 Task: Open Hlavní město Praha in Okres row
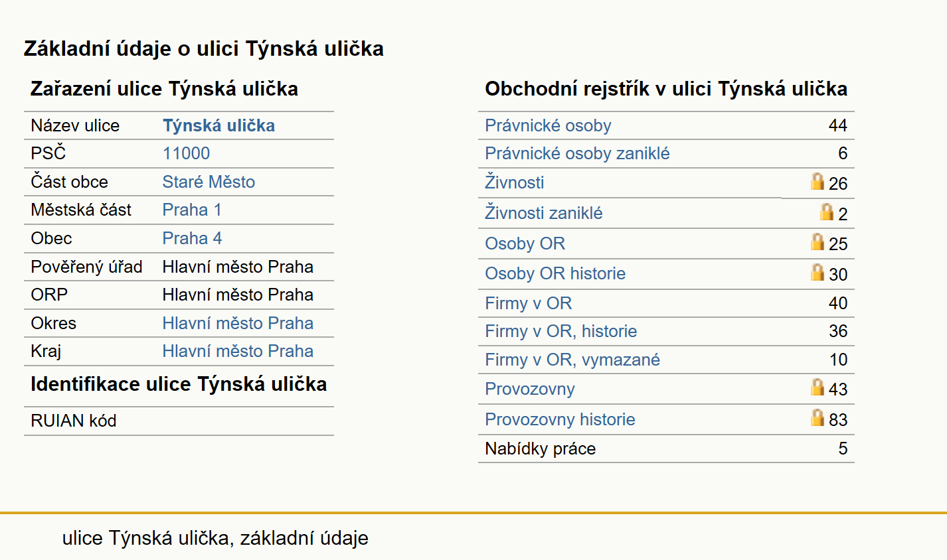tap(238, 323)
